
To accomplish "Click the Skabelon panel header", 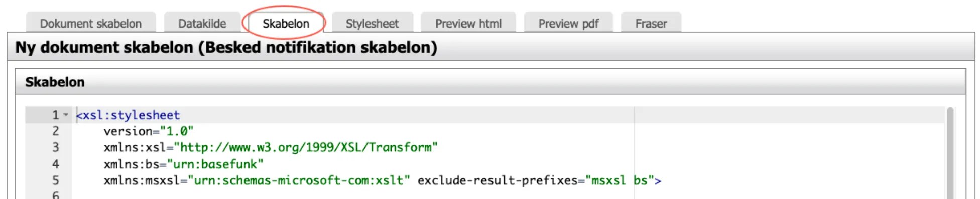I will click(491, 82).
